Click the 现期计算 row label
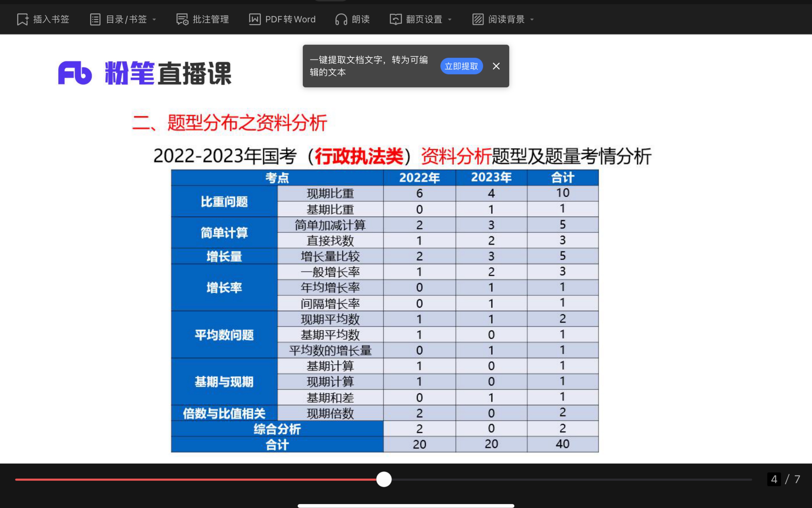Image resolution: width=812 pixels, height=508 pixels. point(330,382)
